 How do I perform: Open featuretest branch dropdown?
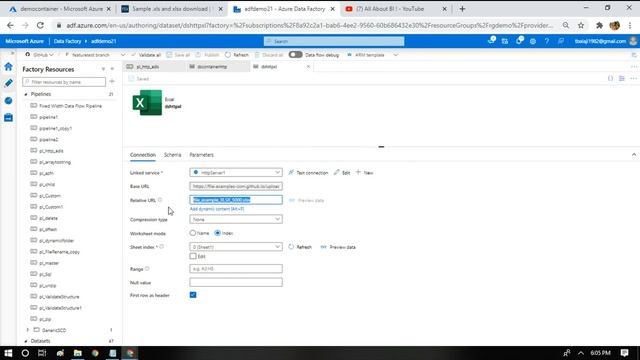coord(95,55)
